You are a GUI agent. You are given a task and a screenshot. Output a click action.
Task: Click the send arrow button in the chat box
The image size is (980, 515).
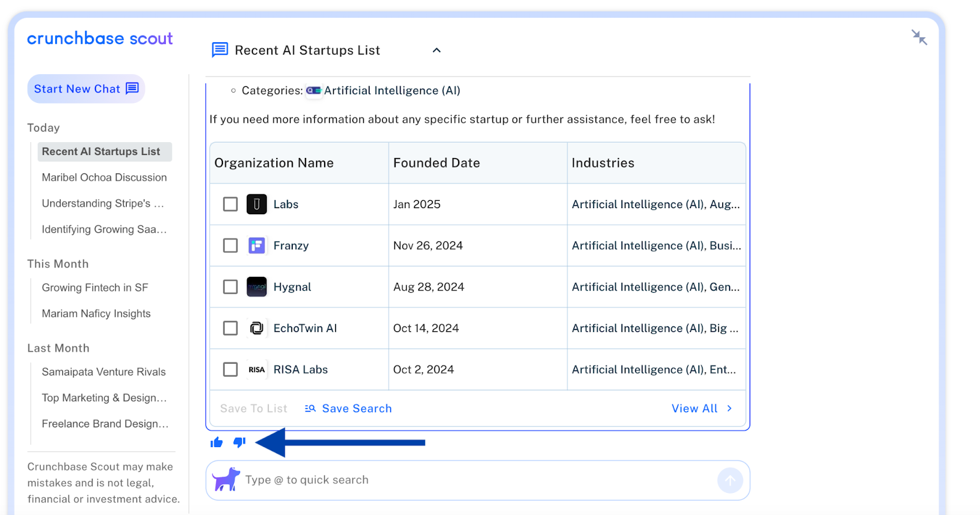pyautogui.click(x=730, y=481)
